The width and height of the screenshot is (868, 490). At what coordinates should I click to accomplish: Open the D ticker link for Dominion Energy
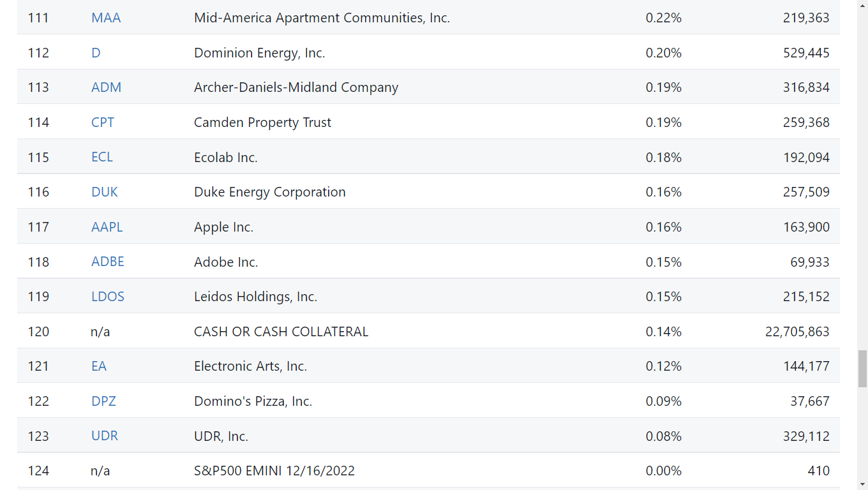click(96, 53)
